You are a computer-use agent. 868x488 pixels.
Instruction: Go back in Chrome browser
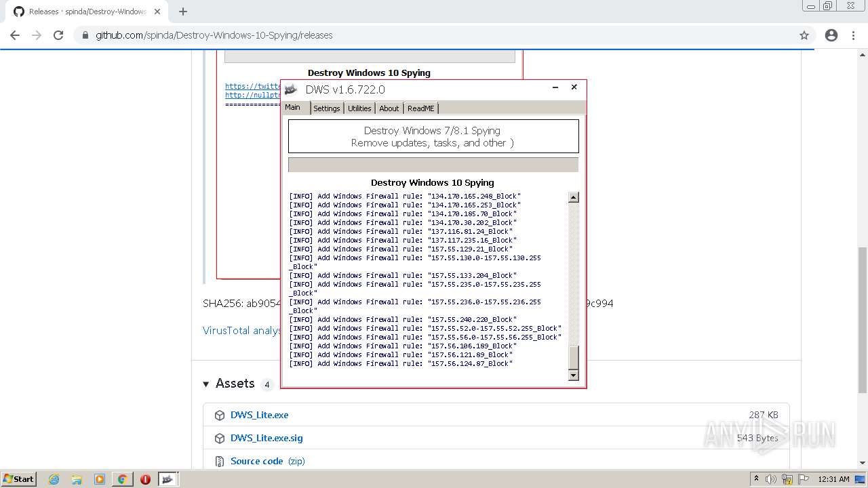pos(15,35)
